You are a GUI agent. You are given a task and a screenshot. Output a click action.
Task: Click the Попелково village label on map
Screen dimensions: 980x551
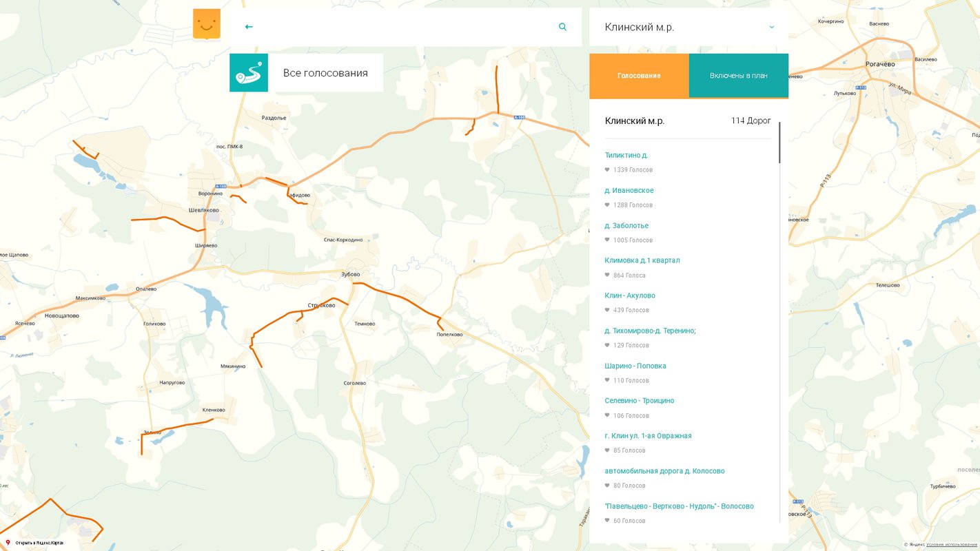coord(449,335)
